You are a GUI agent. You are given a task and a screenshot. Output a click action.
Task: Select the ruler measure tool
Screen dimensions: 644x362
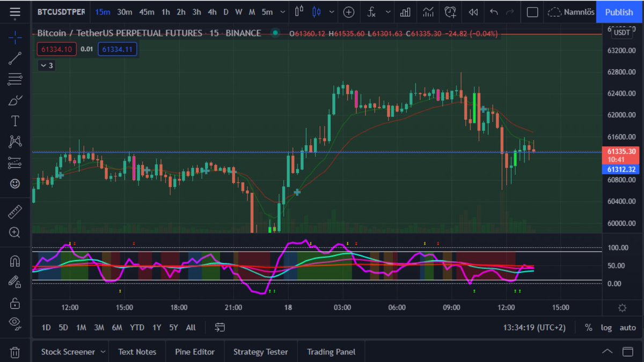(x=15, y=212)
